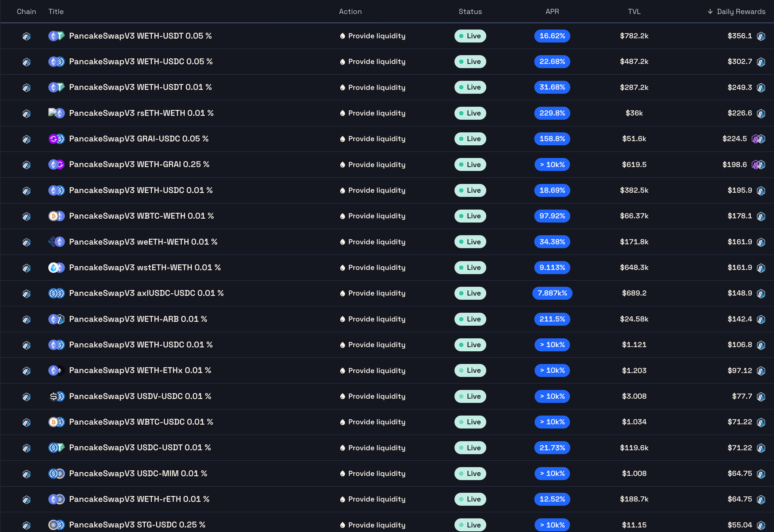Viewport: 774px width, 532px height.
Task: Click token pair icon for WETH-USDT 0.05 %
Action: point(56,36)
